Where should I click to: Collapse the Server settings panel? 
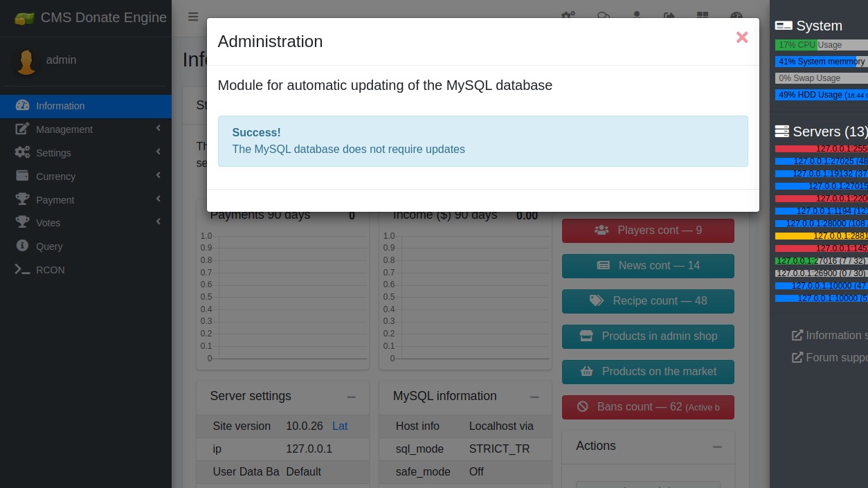[352, 397]
